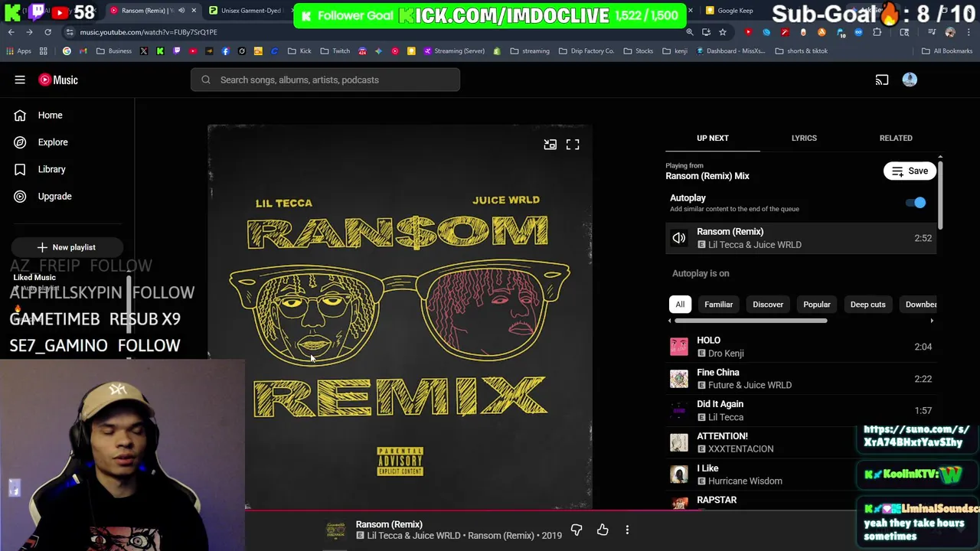
Task: Click the site info icon in address bar
Action: (x=70, y=32)
